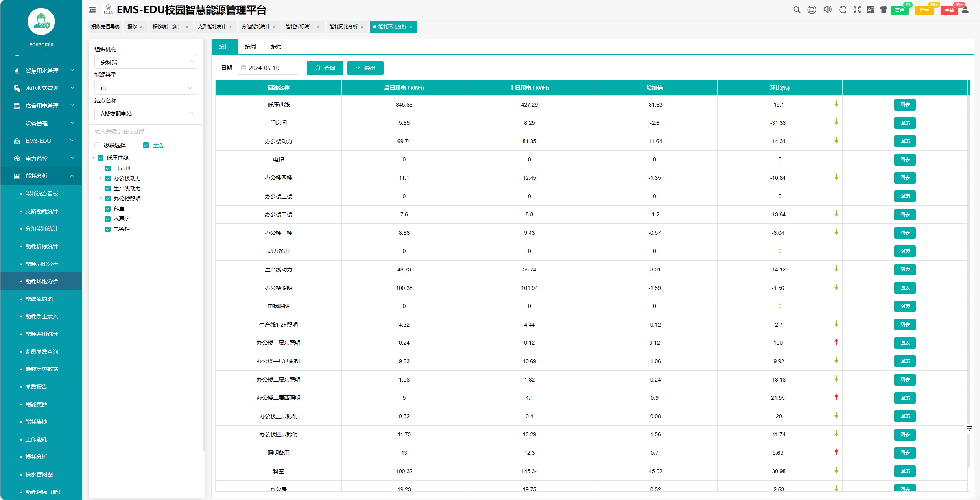980x500 pixels.
Task: Open the 组织机构 dropdown showing 安科瑞
Action: pyautogui.click(x=146, y=62)
